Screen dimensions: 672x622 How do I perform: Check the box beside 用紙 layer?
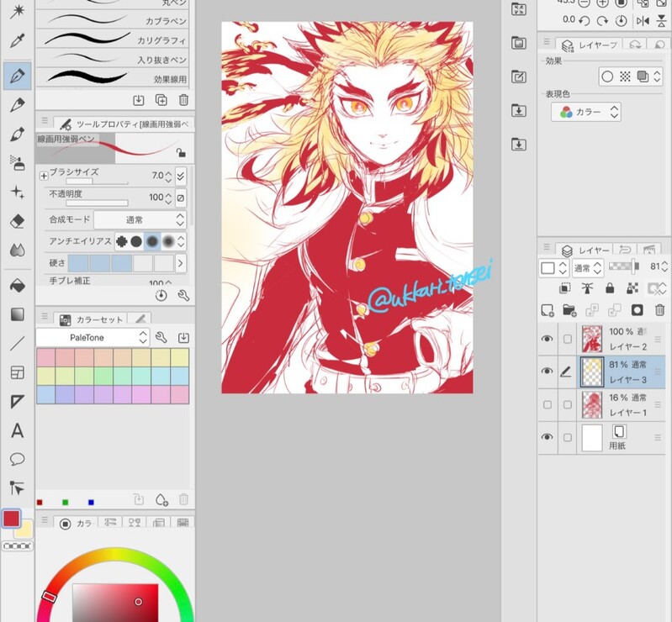[568, 437]
